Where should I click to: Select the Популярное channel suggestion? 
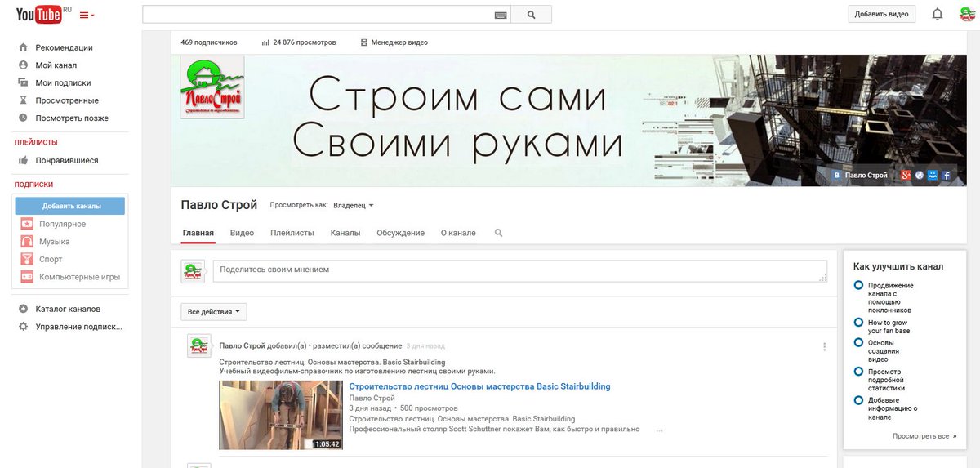(62, 225)
